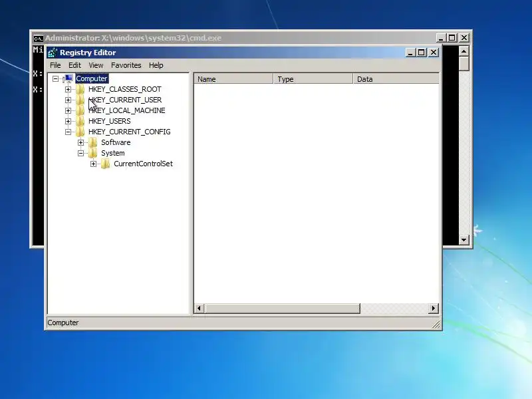Minimize the cmd.exe window
Viewport: 532px width, 399px height.
click(x=441, y=38)
